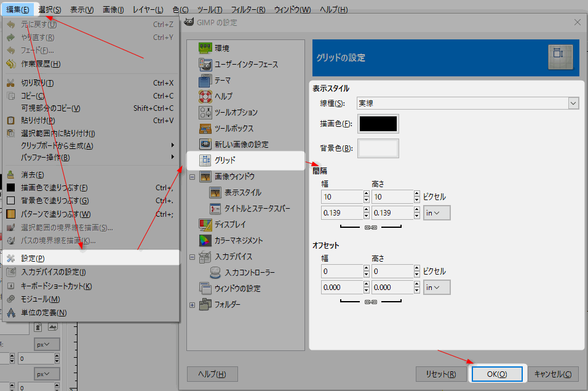The height and width of the screenshot is (391, 588).
Task: Open the オフセット unit dropdown showing in
Action: click(437, 288)
